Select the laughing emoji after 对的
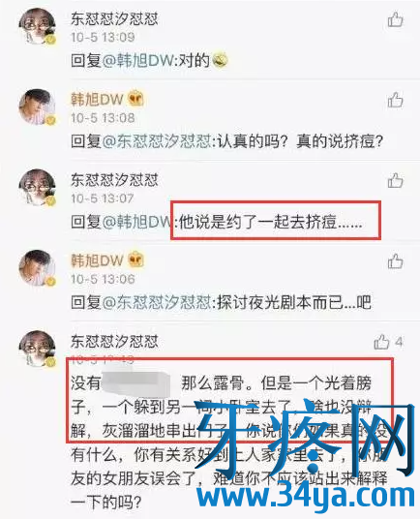Image resolution: width=420 pixels, height=519 pixels. pos(220,61)
